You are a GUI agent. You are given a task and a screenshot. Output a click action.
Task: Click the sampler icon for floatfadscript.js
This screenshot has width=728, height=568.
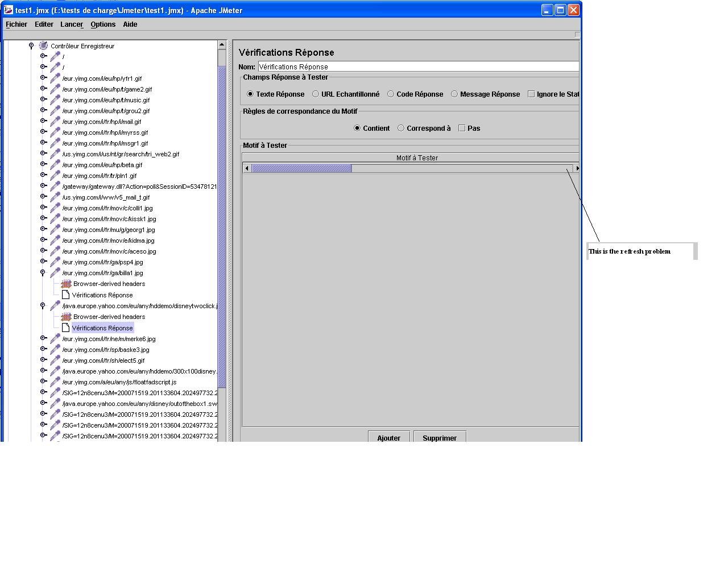[55, 382]
